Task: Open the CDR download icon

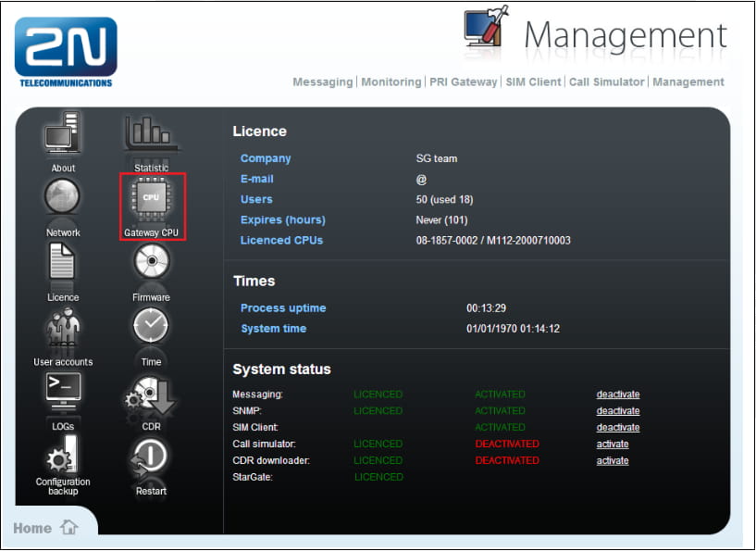Action: [x=151, y=395]
